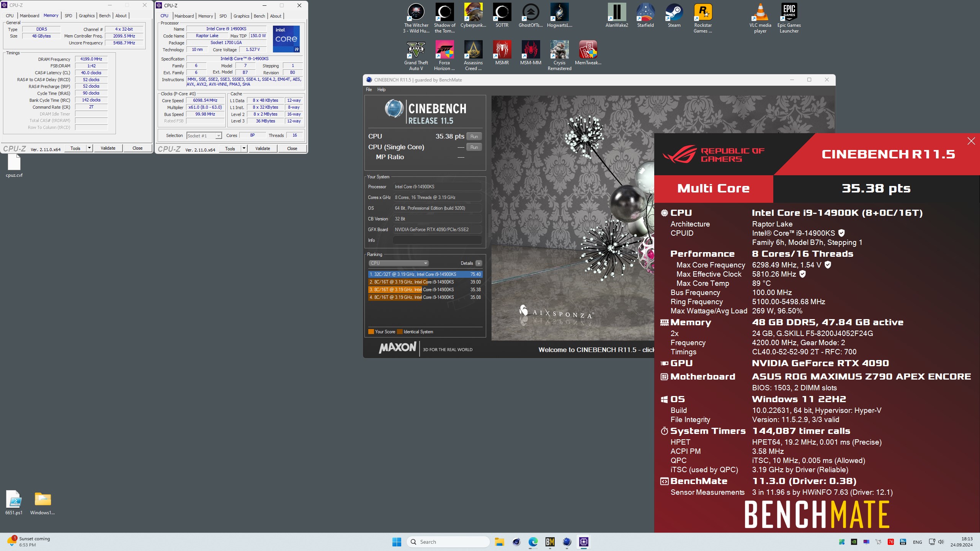
Task: Launch the Steam desktop icon
Action: point(674,15)
